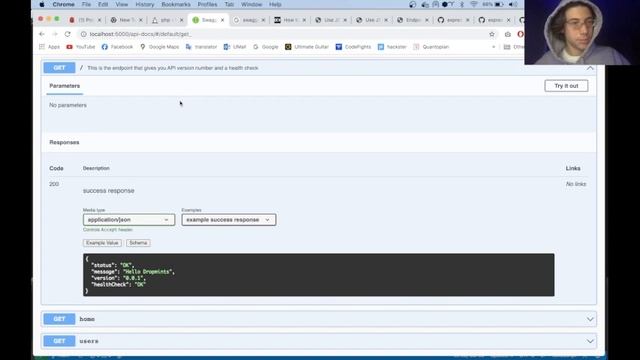Image resolution: width=640 pixels, height=360 pixels.
Task: Click the Try it out button
Action: coord(566,86)
